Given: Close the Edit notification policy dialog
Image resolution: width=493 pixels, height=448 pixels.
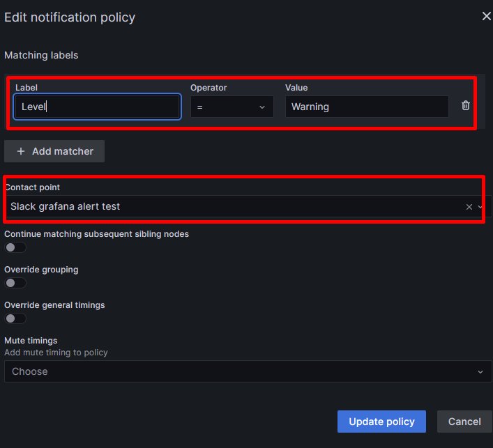Looking at the screenshot, I should (x=487, y=16).
